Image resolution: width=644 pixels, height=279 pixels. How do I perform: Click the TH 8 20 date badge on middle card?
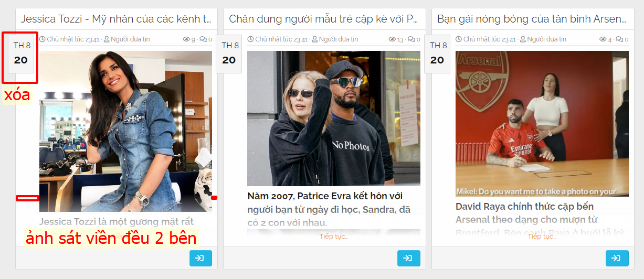click(x=229, y=53)
